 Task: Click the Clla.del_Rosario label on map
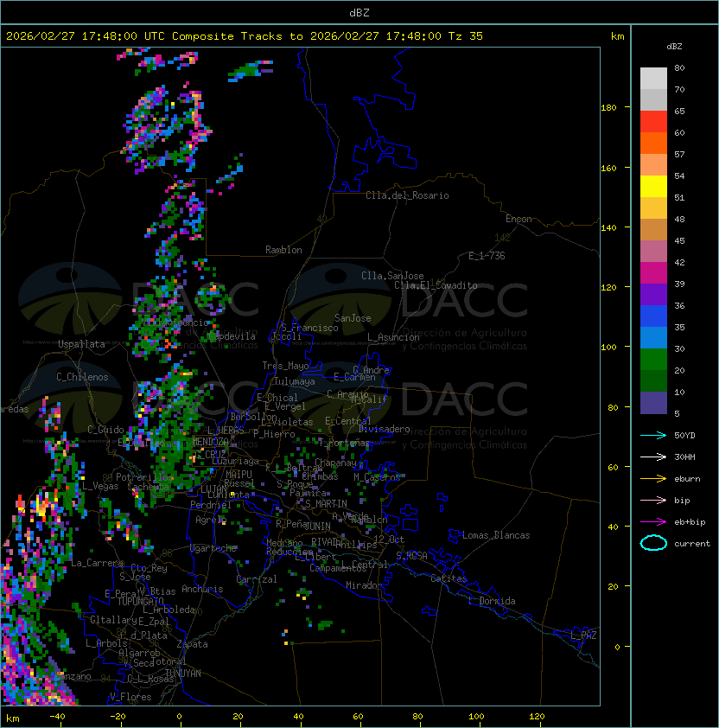[x=407, y=195]
